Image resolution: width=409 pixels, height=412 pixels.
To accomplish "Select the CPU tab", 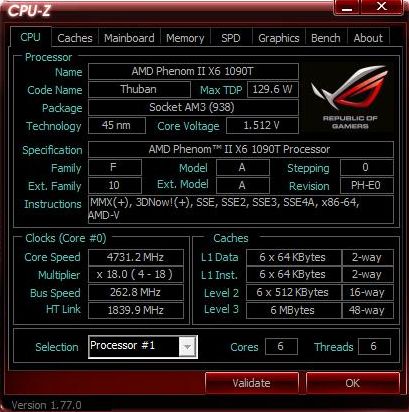I will click(30, 37).
